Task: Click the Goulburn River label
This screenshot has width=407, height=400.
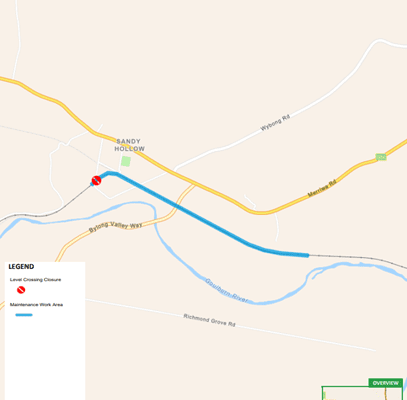Action: pos(227,291)
